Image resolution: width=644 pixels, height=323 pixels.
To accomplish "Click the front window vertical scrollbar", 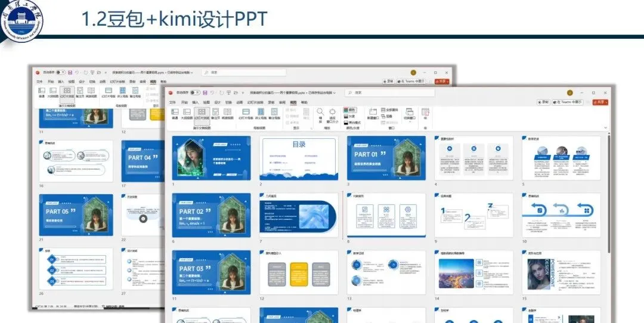I will click(609, 193).
